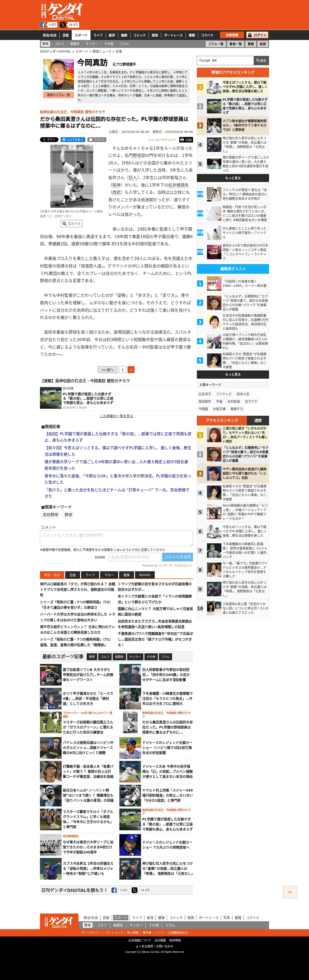Image resolution: width=309 pixels, height=980 pixels.
Task: Open related article starting 【前々回】
Action: click(x=118, y=451)
